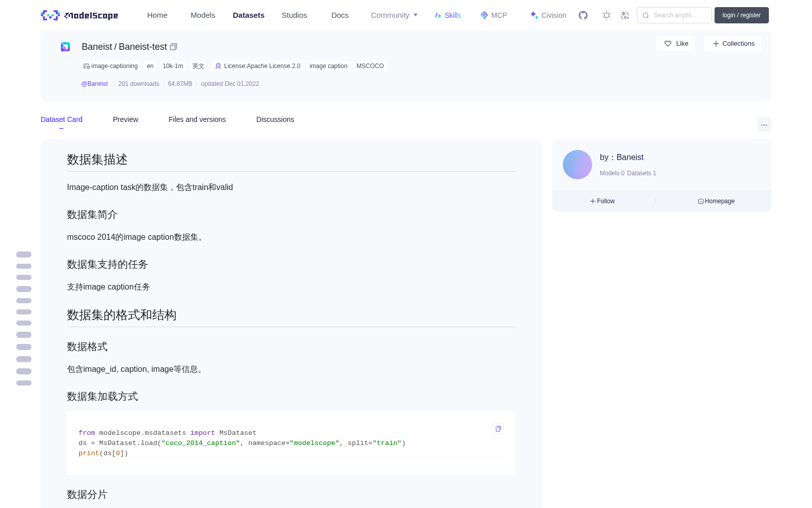Click the Apache License 2.0 tag

(258, 66)
